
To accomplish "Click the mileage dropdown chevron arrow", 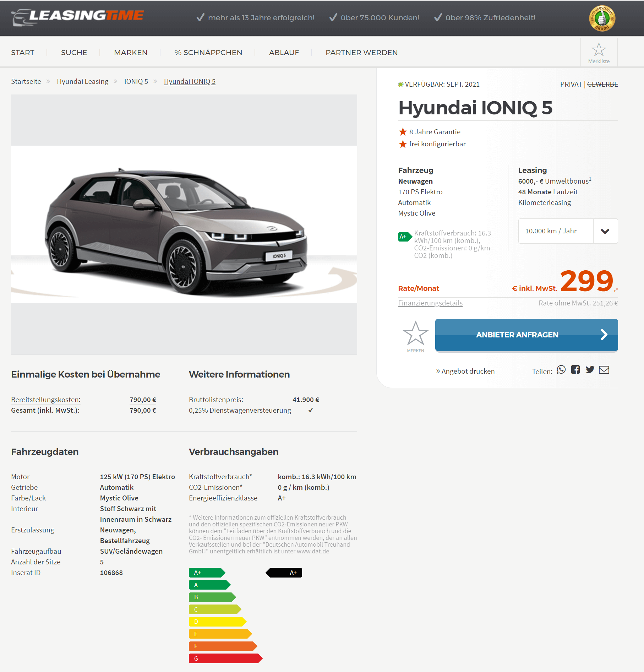I will 605,231.
